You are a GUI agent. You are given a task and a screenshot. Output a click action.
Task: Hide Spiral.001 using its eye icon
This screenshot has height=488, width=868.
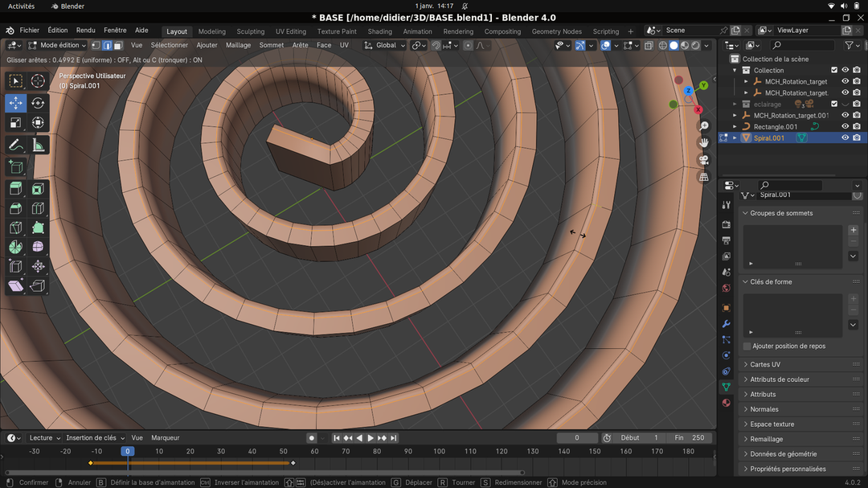845,137
